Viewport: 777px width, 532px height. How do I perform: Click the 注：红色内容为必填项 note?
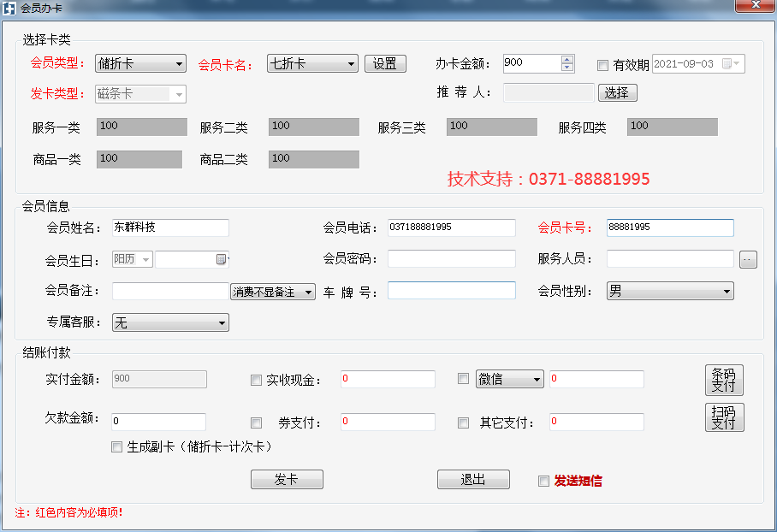68,512
